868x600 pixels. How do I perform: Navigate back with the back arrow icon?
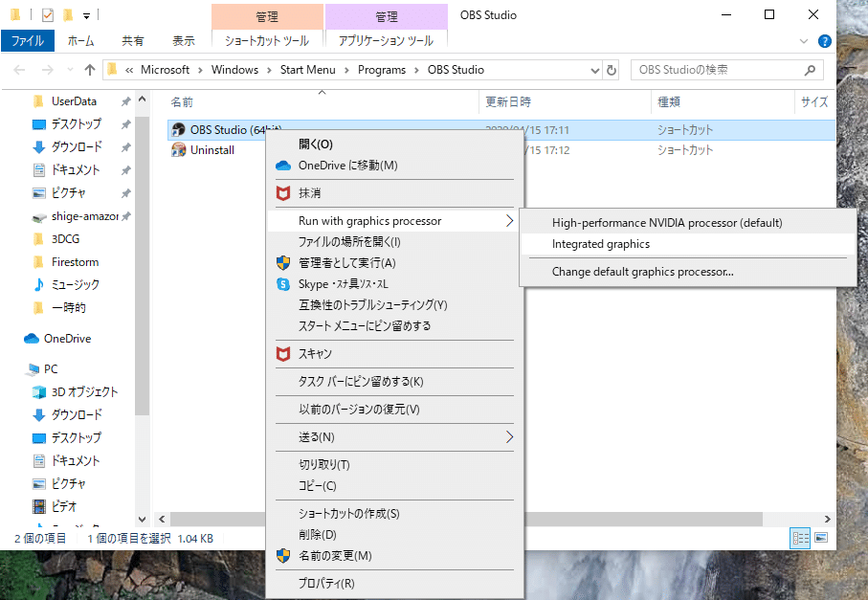point(19,70)
